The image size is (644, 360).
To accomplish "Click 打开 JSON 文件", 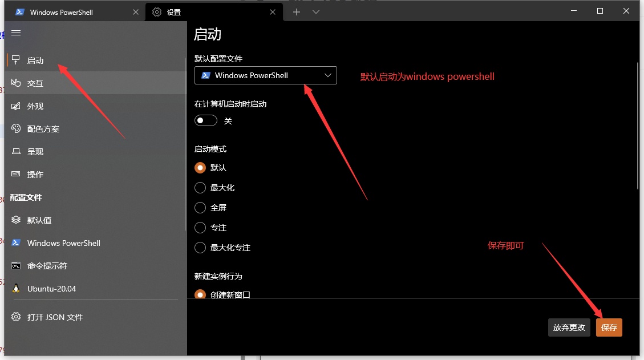I will pyautogui.click(x=96, y=317).
